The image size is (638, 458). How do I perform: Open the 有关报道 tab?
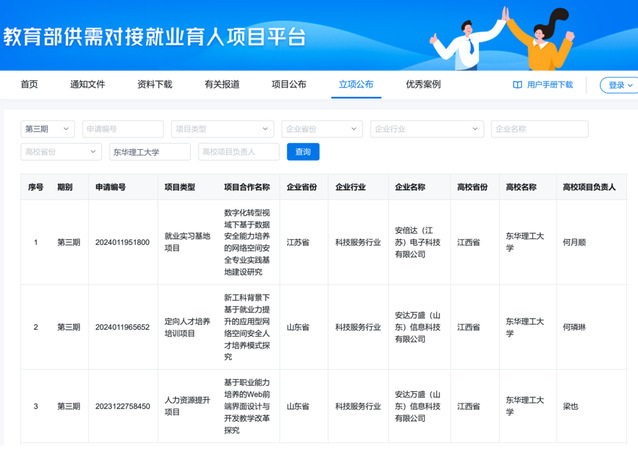(x=221, y=85)
